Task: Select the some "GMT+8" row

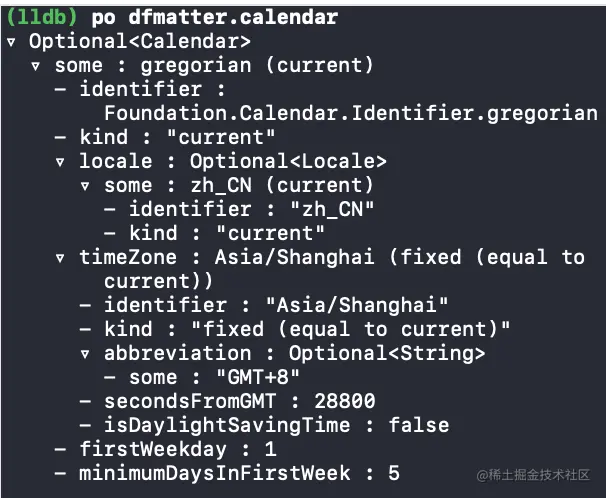Action: click(202, 377)
